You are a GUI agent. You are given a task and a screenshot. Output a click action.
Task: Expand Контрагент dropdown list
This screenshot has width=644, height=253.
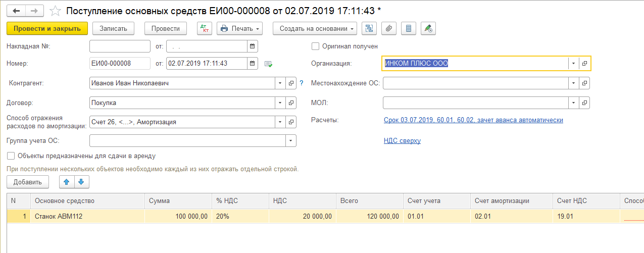[280, 83]
